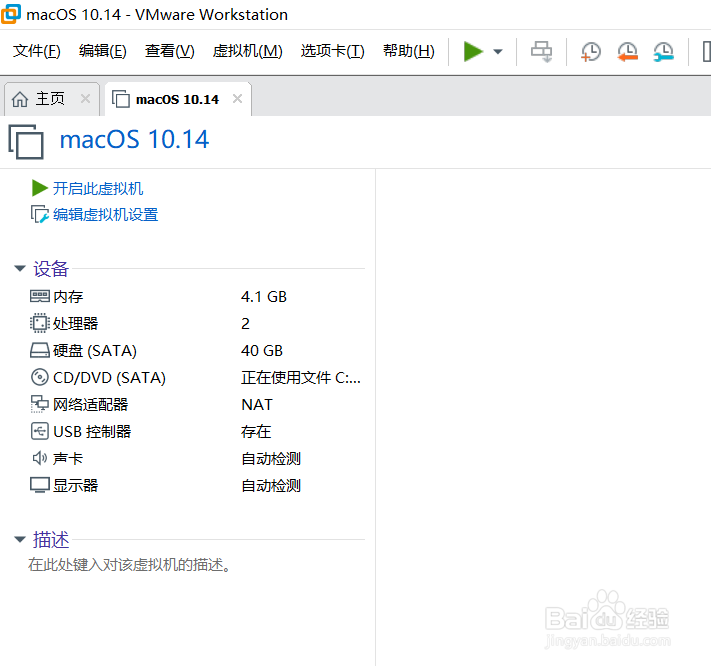This screenshot has width=711, height=666.
Task: Click the green play icon beside 开启此虚拟机
Action: coord(39,188)
